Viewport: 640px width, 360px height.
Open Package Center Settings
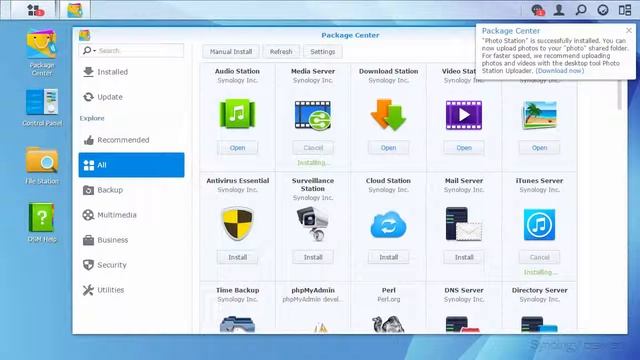(x=322, y=52)
